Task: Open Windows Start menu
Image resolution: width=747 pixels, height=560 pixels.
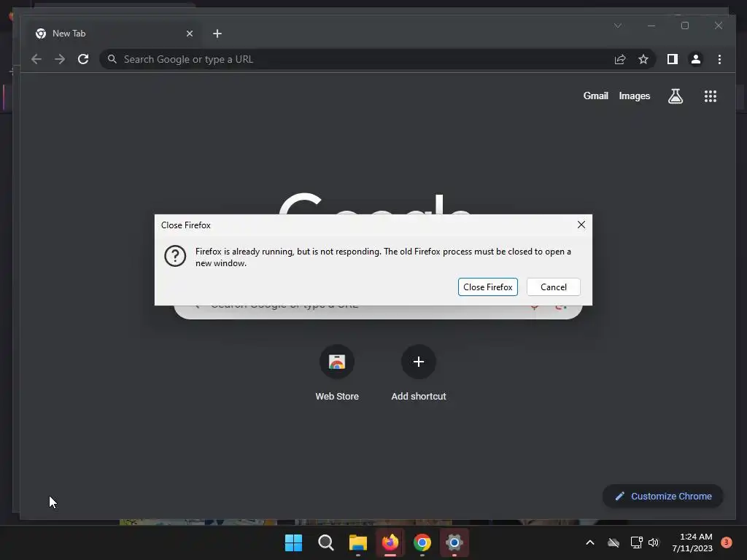Action: [293, 542]
